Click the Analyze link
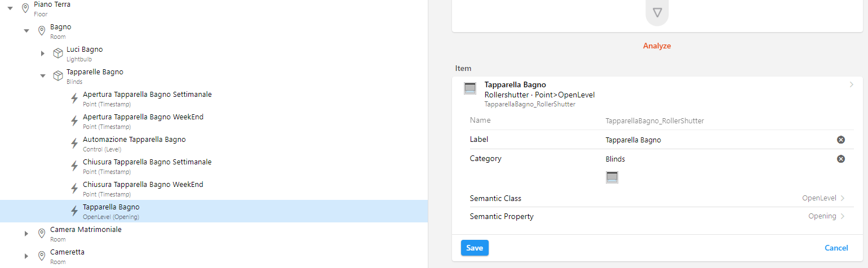 pyautogui.click(x=657, y=46)
